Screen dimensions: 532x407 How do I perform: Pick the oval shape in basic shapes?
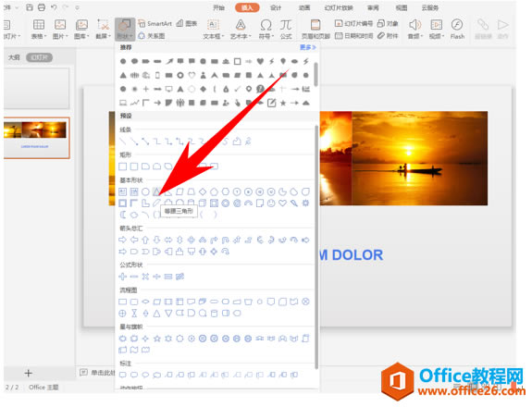145,192
